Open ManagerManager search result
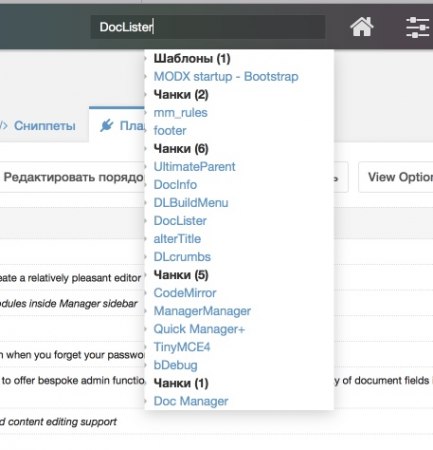Viewport: 433px width, 450px height. coord(202,311)
